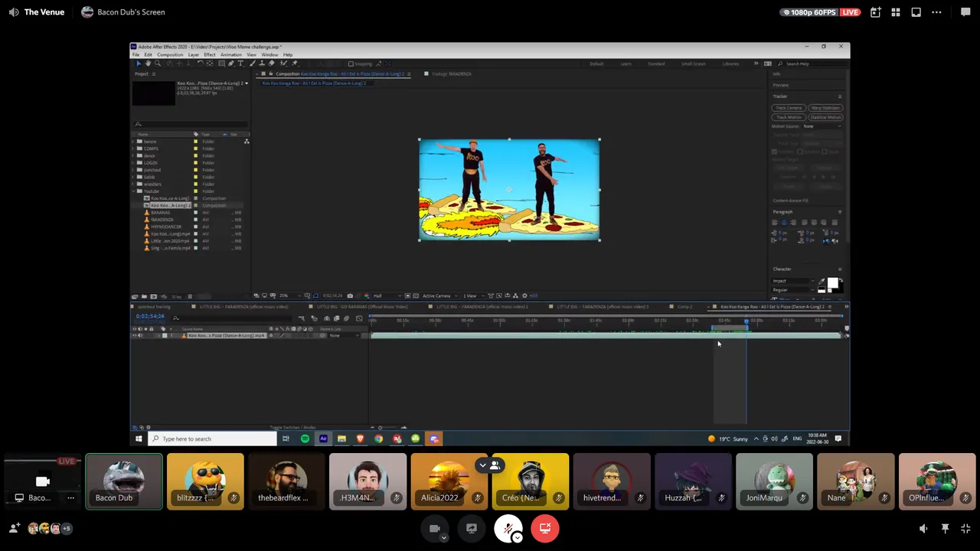This screenshot has height=551, width=980.
Task: Open the Project panel menu icon
Action: pos(154,73)
